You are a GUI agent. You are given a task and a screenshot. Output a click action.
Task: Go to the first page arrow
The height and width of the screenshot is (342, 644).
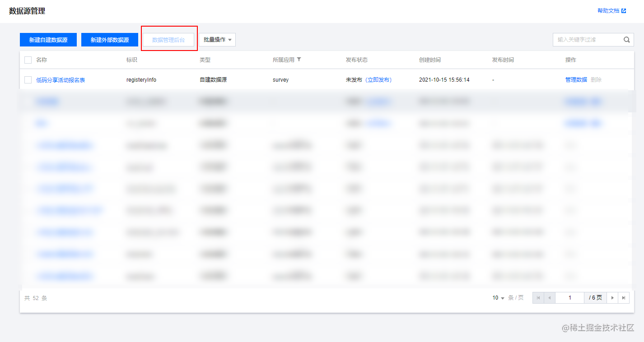pos(538,298)
